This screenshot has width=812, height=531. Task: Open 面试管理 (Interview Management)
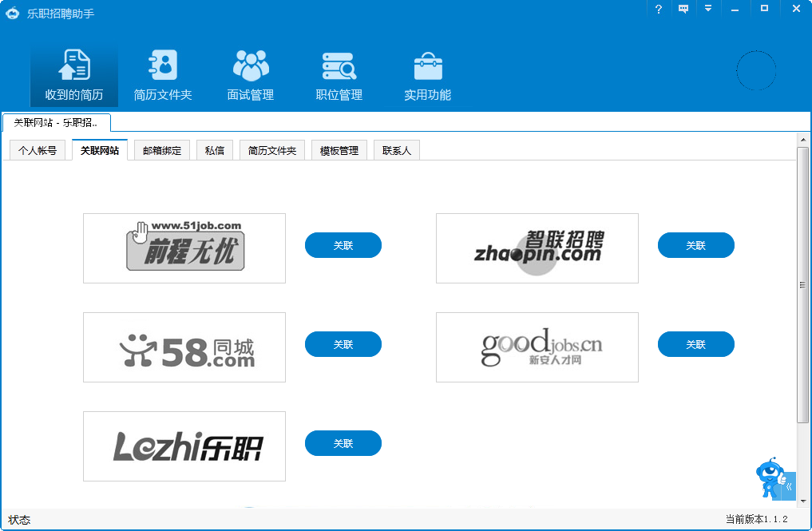[x=250, y=74]
